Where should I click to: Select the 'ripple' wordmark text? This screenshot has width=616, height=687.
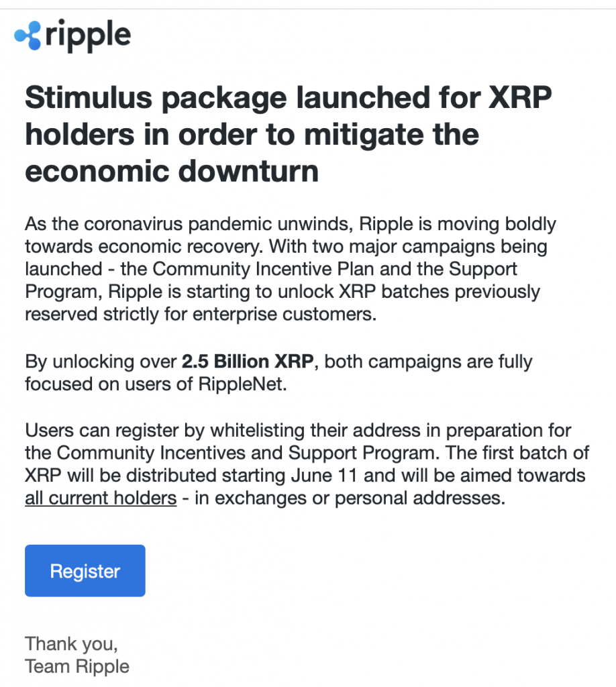(x=88, y=36)
